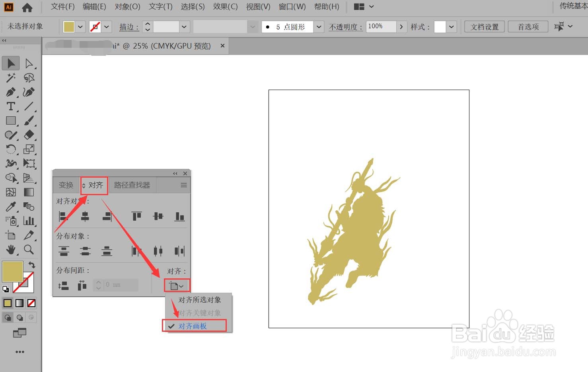Go to Illustrator home screen
The height and width of the screenshot is (372, 588).
click(27, 7)
